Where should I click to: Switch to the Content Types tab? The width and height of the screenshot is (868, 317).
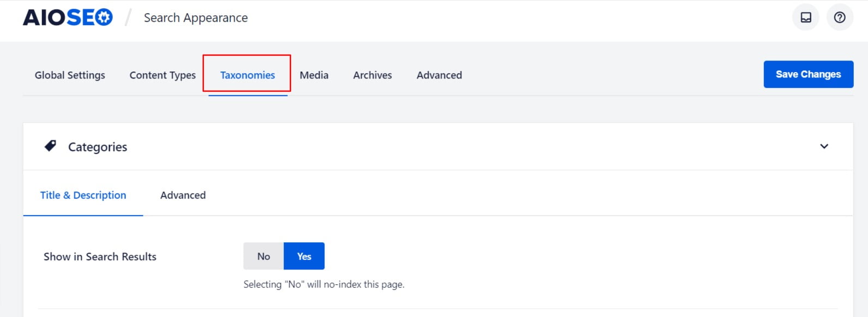click(162, 75)
